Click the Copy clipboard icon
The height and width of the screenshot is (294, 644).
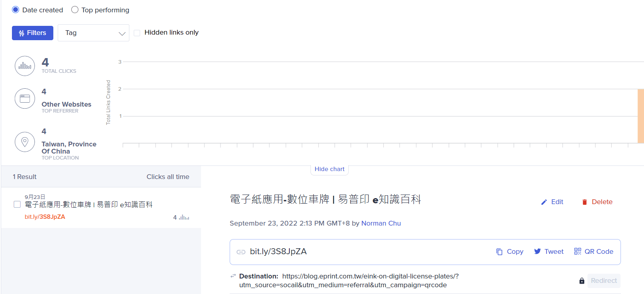pyautogui.click(x=499, y=252)
